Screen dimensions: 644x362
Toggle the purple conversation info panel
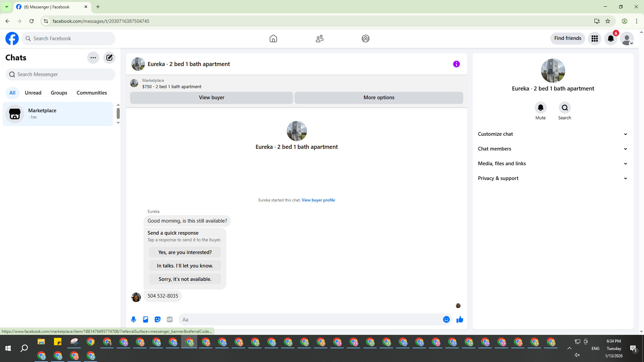[x=456, y=64]
